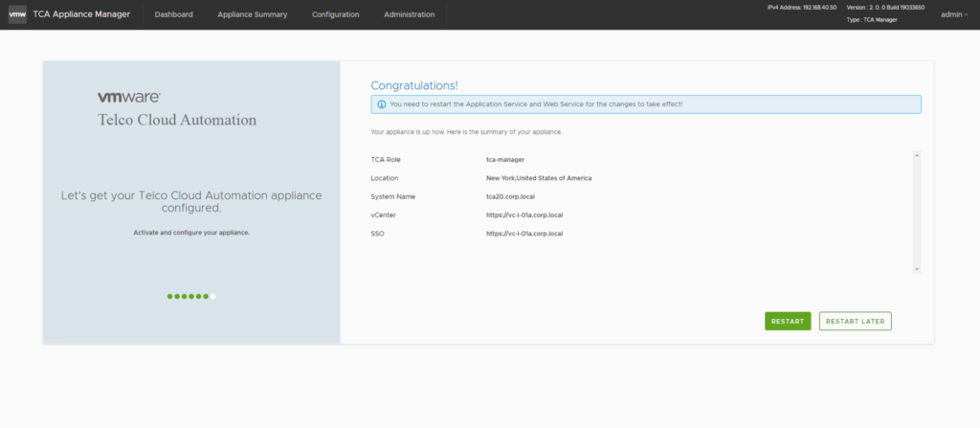This screenshot has height=428, width=980.
Task: Expand the admin user dropdown
Action: [954, 14]
